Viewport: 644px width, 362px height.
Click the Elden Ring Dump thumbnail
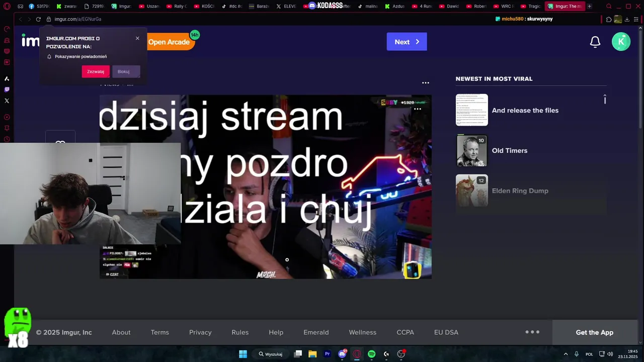point(472,191)
